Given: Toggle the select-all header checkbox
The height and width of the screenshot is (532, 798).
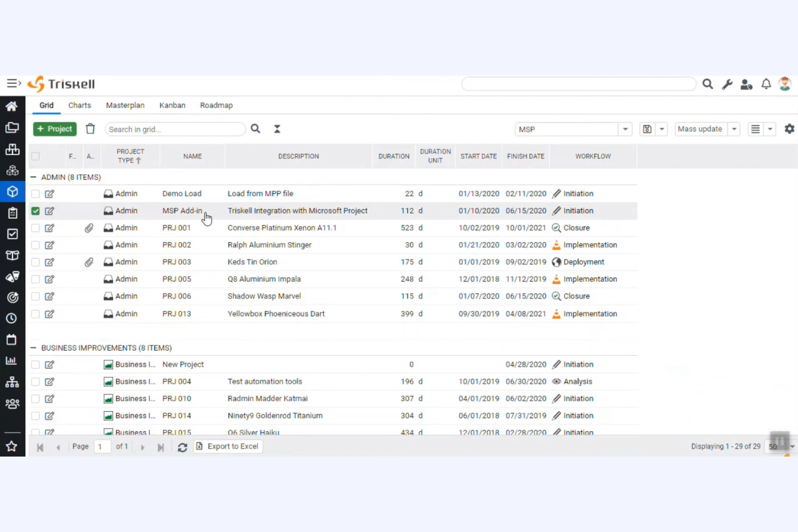Looking at the screenshot, I should (x=36, y=156).
